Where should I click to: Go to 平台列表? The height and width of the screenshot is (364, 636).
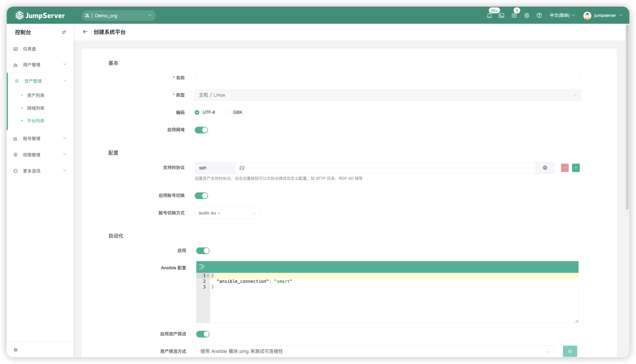pos(36,121)
